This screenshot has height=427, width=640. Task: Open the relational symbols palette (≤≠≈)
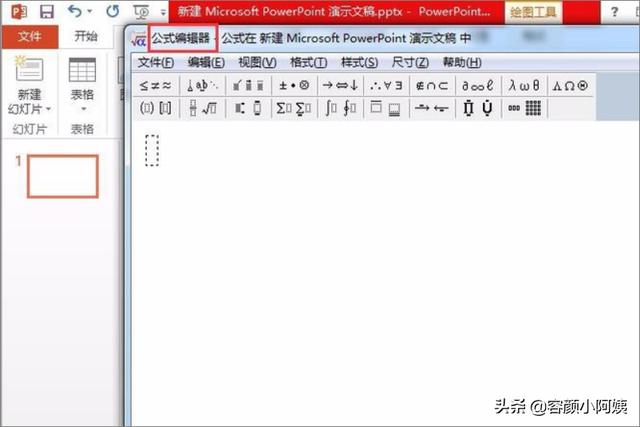click(155, 85)
